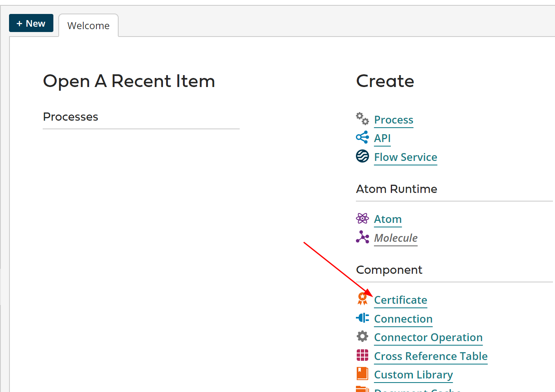The height and width of the screenshot is (392, 555).
Task: Click the Custom Library book icon
Action: pos(362,374)
